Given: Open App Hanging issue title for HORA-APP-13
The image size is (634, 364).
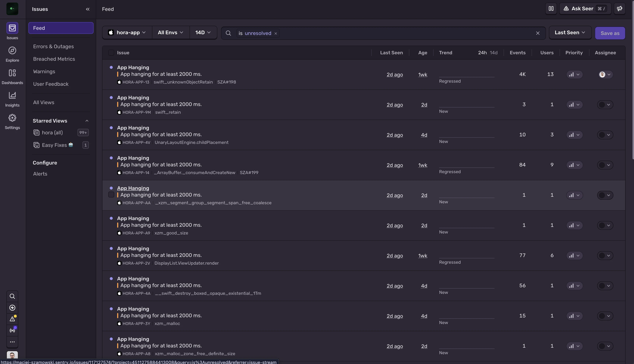Looking at the screenshot, I should tap(133, 68).
